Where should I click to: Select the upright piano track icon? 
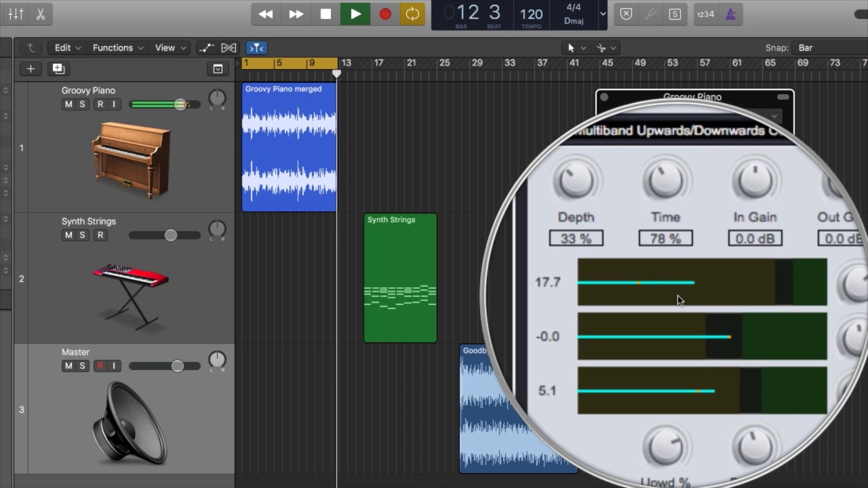point(131,160)
